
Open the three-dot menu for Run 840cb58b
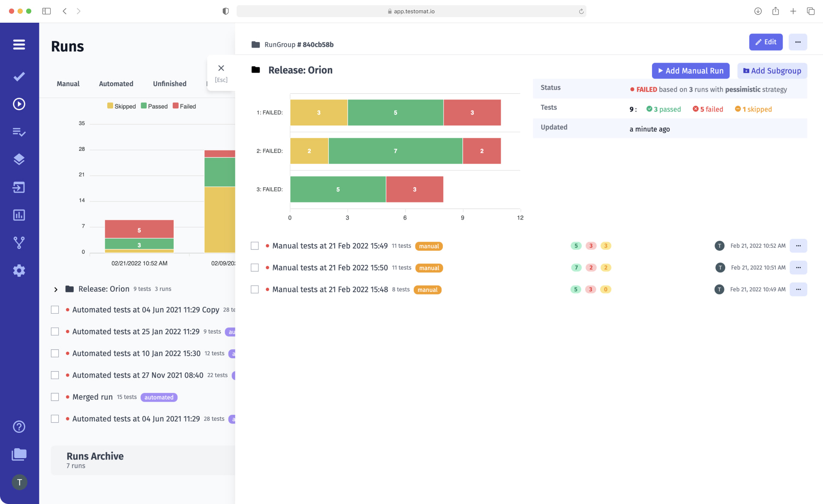(x=798, y=42)
